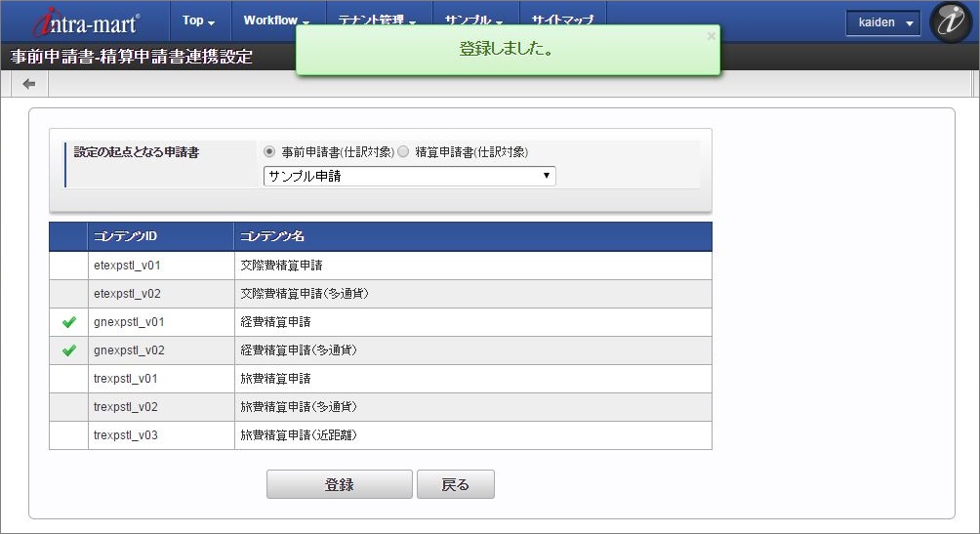Viewport: 980px width, 534px height.
Task: Click trexpstl_v03 content ID cell
Action: click(161, 435)
